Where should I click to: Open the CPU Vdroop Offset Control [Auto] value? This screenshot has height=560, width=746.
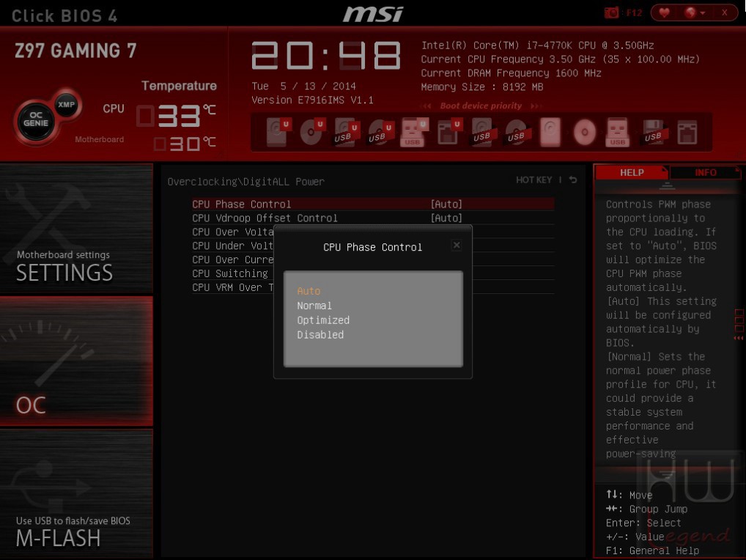[446, 218]
